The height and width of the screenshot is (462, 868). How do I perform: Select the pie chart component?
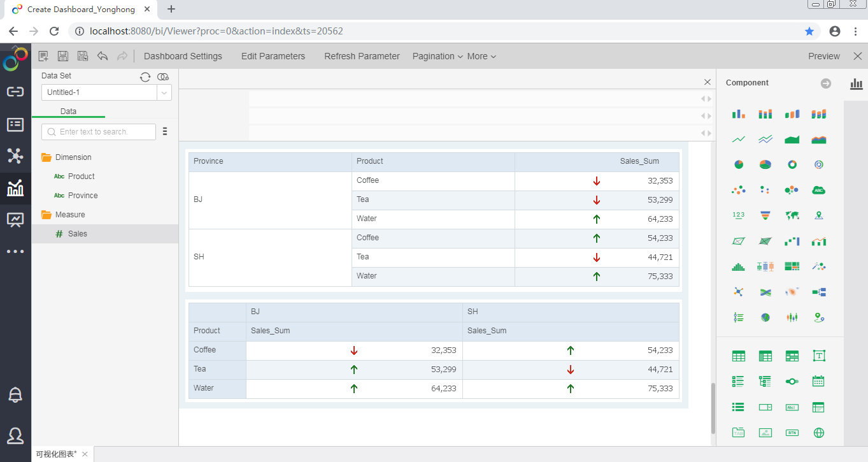coord(739,164)
